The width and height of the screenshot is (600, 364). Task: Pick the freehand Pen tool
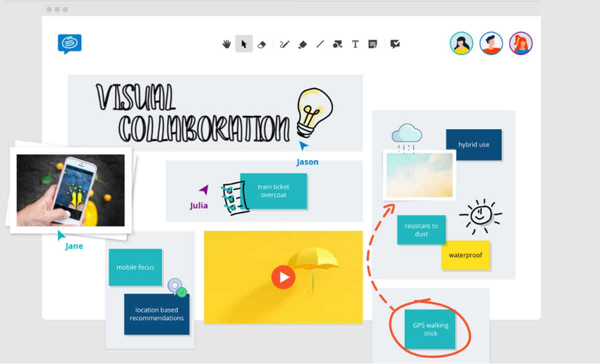pos(284,44)
